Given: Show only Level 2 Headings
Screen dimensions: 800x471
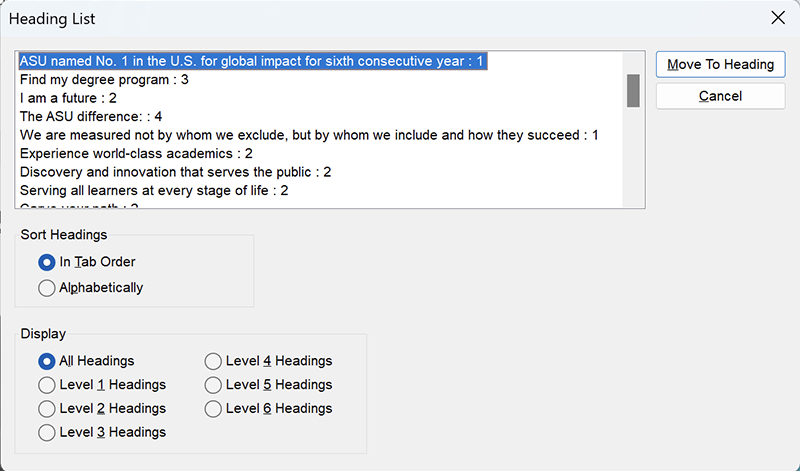Looking at the screenshot, I should (102, 409).
